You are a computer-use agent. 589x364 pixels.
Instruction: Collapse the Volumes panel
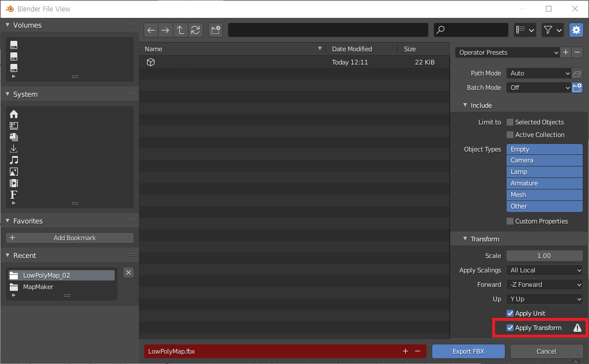point(7,25)
